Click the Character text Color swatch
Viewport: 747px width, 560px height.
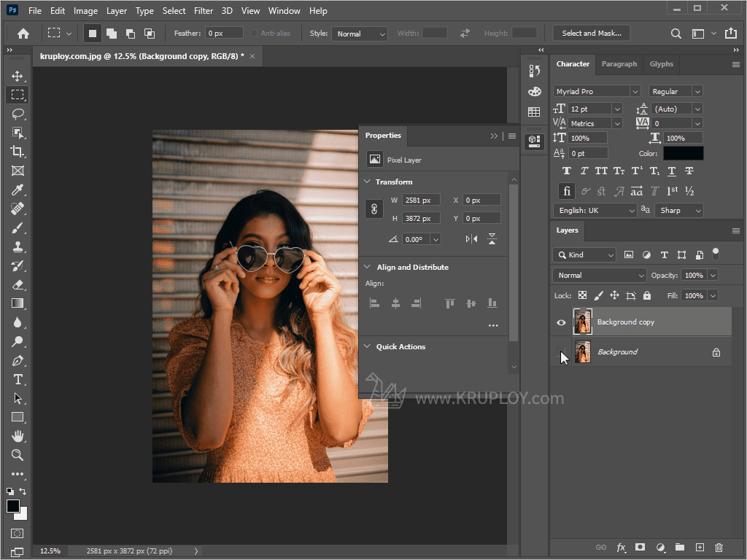pos(683,153)
